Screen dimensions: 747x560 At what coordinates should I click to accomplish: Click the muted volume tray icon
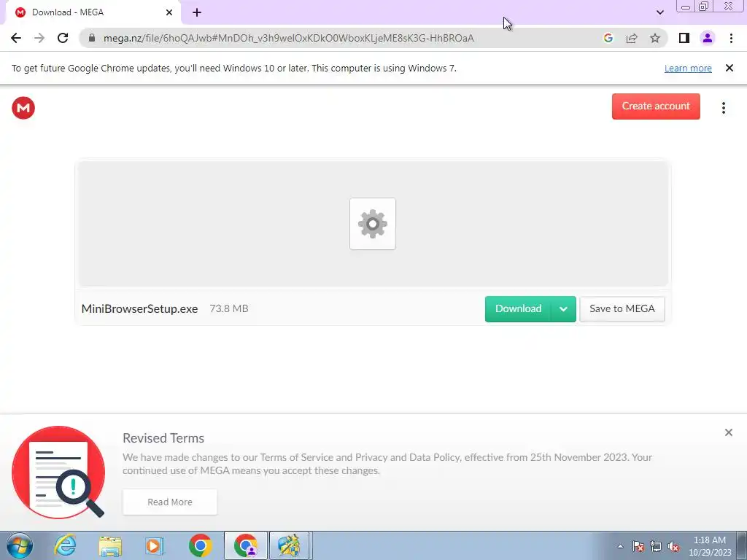673,546
